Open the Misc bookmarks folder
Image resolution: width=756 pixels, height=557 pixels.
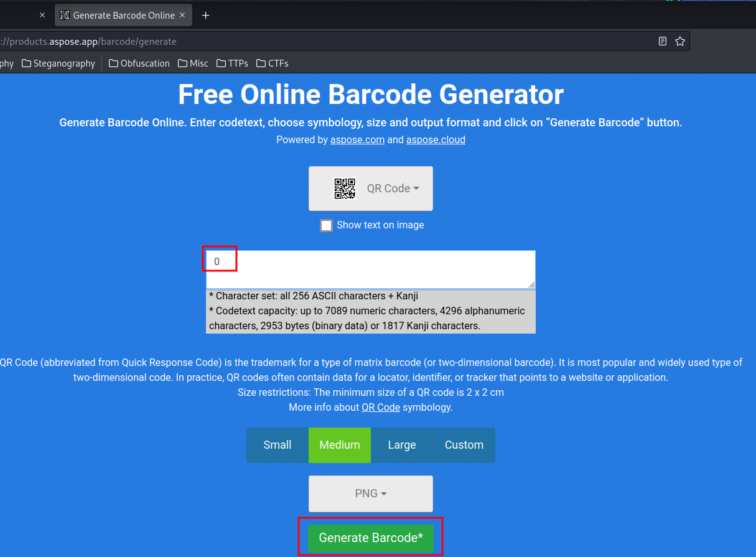(193, 63)
